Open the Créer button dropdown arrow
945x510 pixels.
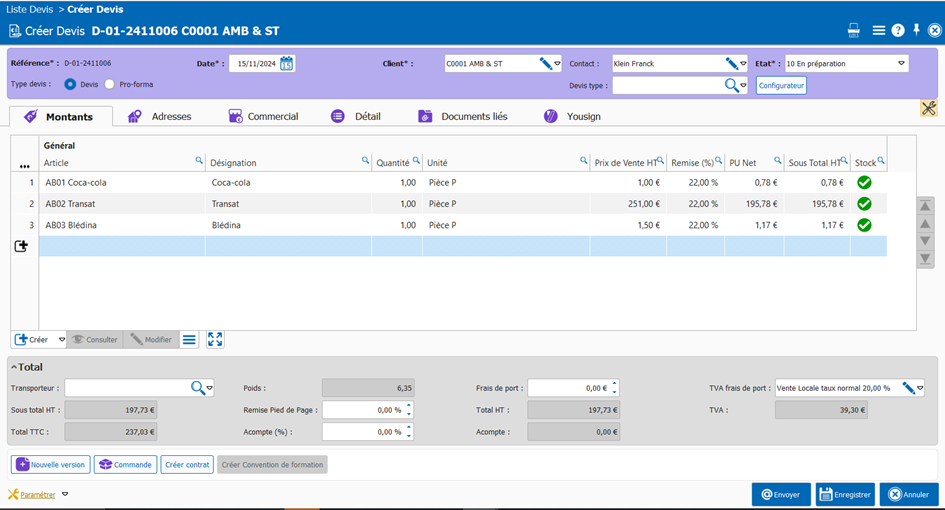click(x=61, y=340)
